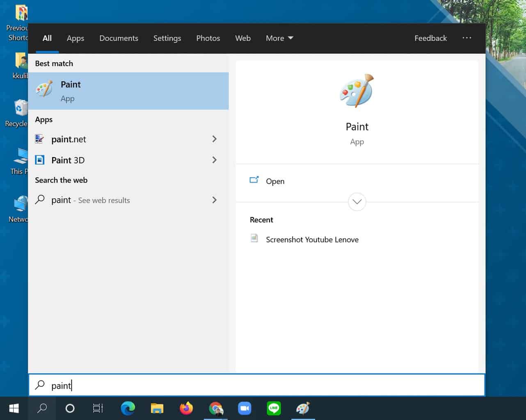Expand more actions chevron under Open

click(x=357, y=202)
